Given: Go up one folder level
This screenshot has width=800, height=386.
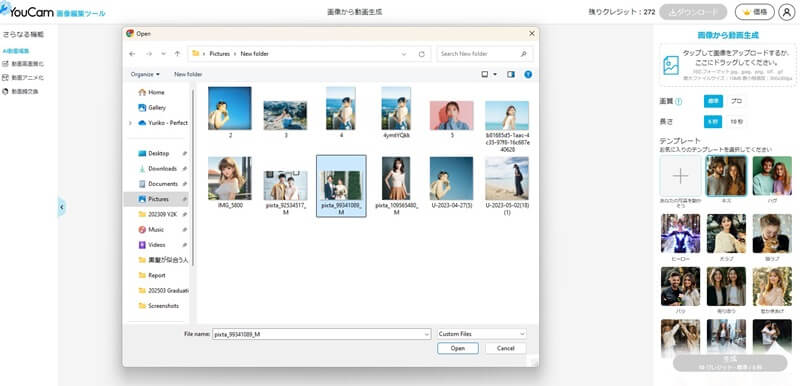Looking at the screenshot, I should pyautogui.click(x=177, y=54).
